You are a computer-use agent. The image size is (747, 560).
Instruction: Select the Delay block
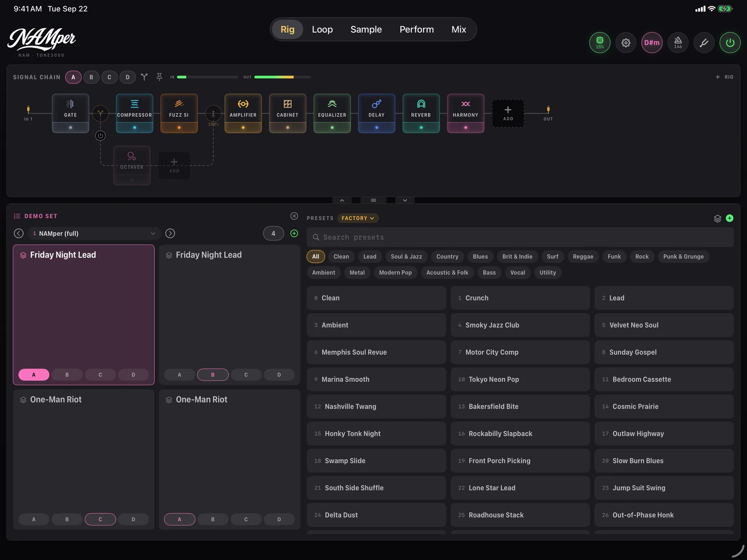tap(376, 113)
